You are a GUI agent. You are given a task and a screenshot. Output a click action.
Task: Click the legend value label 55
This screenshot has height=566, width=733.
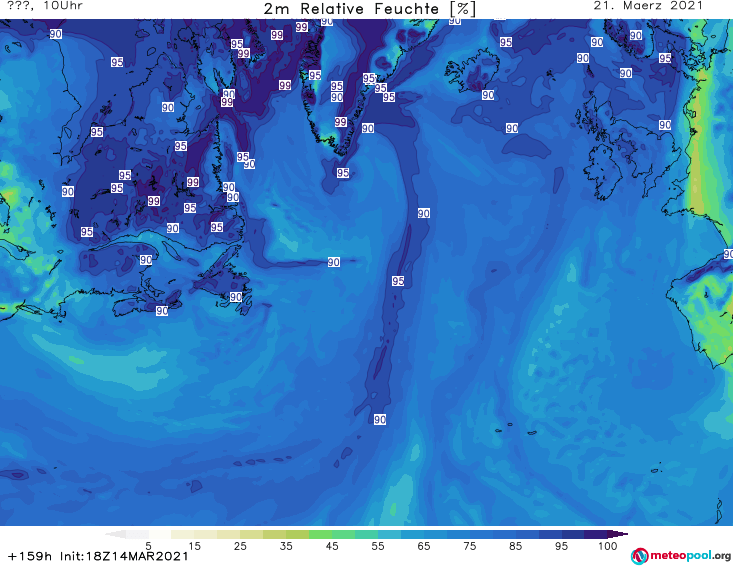(377, 545)
